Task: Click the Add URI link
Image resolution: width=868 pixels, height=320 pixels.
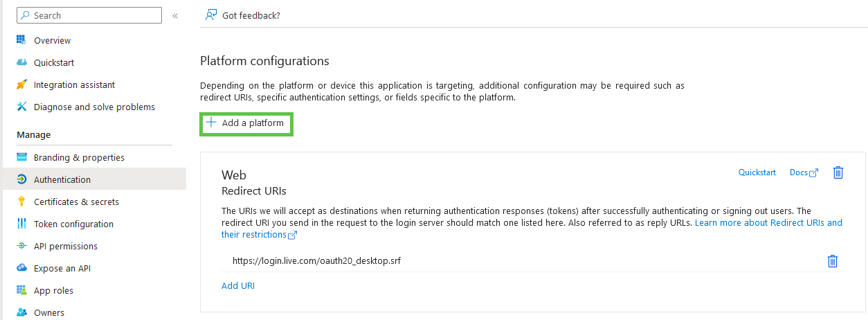Action: (x=238, y=285)
